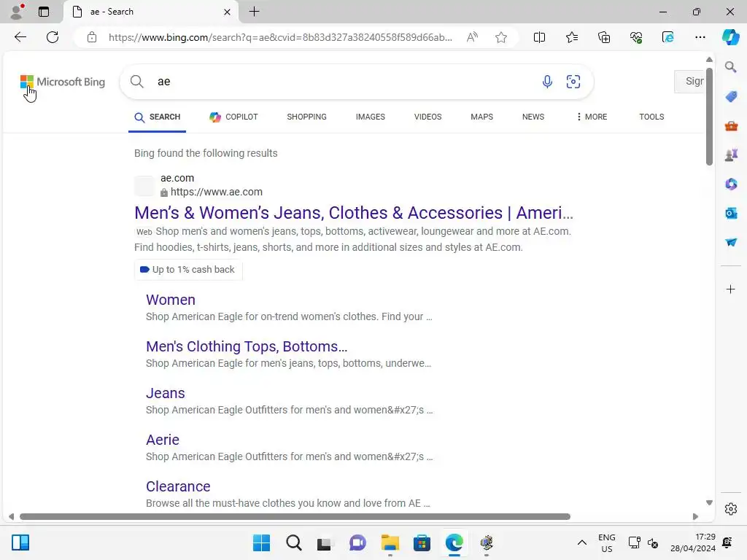Open the Aerie sitelink

tap(163, 440)
